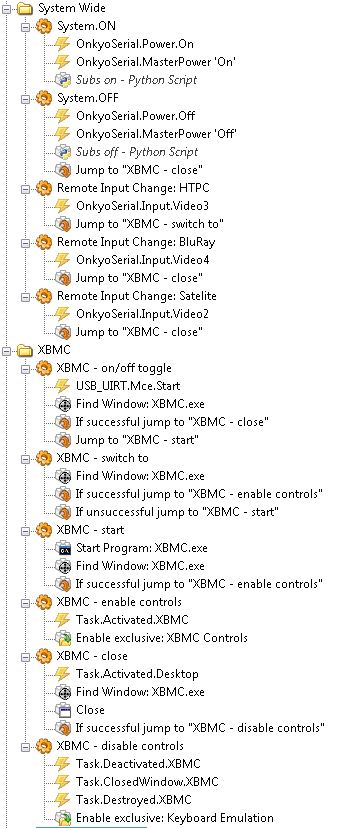Screen dimensions: 360x828
Task: Click the Python icon next to Subs on script
Action: (x=63, y=80)
